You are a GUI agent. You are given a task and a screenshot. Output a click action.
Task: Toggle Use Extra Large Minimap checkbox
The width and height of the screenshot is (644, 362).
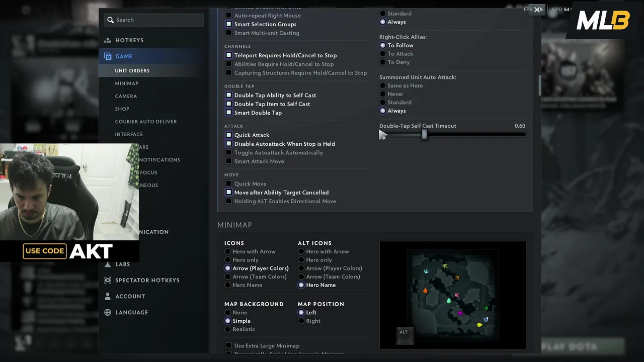229,346
